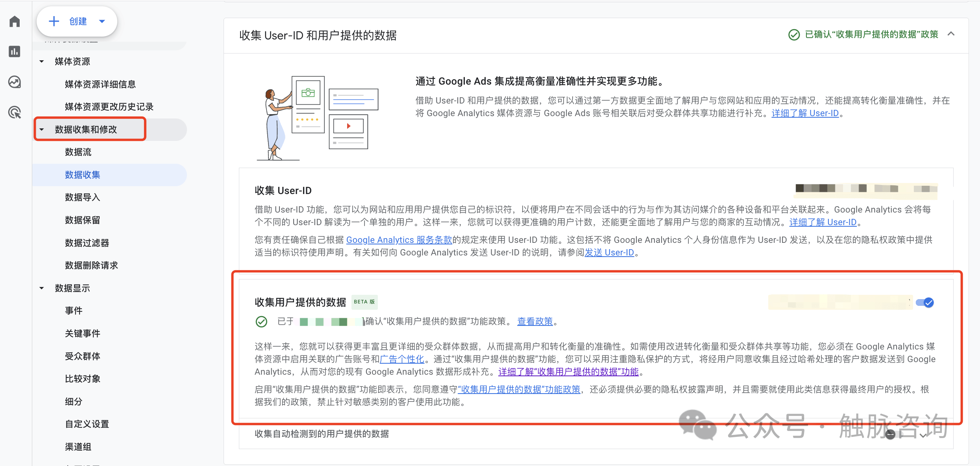Click the green check beside policy confirmation header
This screenshot has width=980, height=466.
(794, 35)
